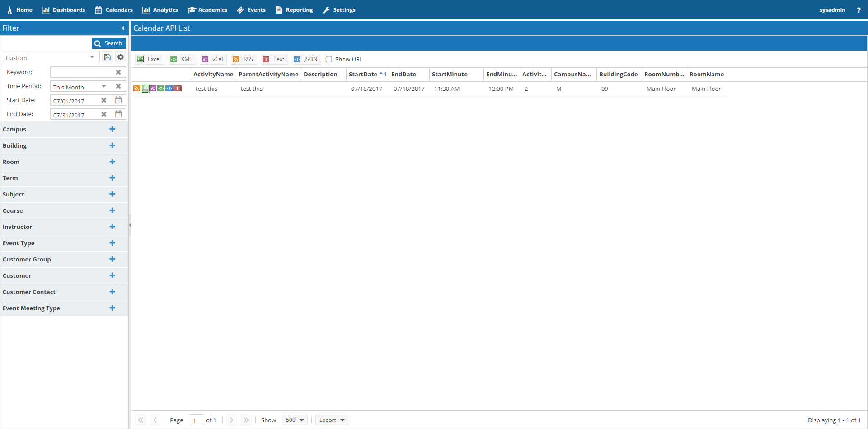Click the Excel grid icon in test this row
This screenshot has height=429, width=868.
tap(145, 89)
